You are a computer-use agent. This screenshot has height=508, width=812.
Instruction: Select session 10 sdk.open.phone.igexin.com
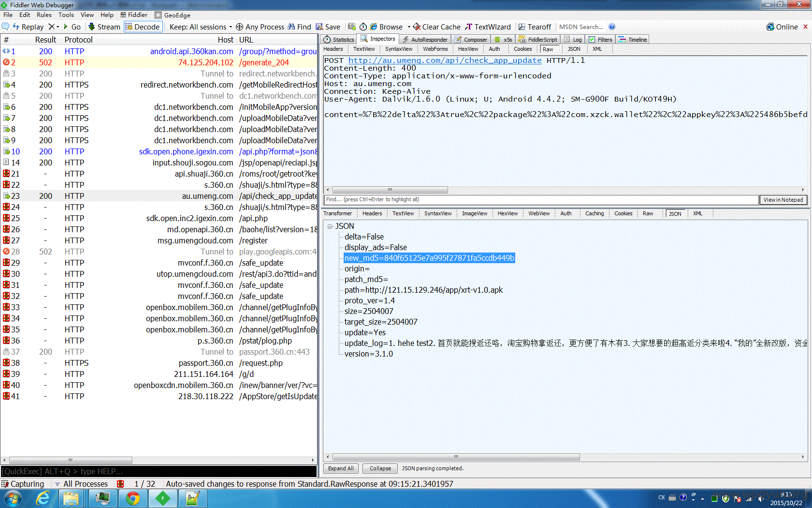coord(159,151)
